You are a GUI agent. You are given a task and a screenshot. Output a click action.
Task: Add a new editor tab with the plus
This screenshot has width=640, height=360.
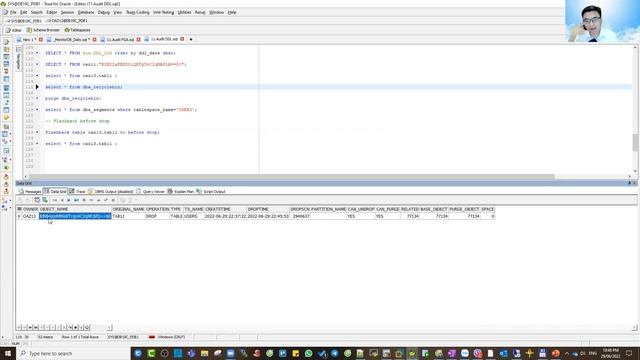point(191,39)
